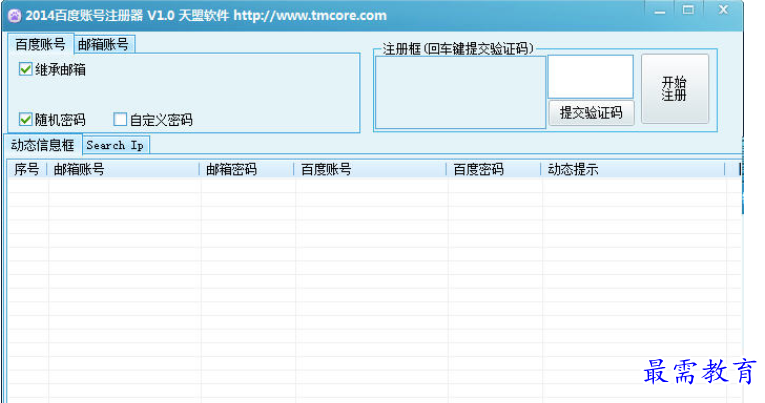Close the registration tool window
This screenshot has width=765, height=403.
click(x=723, y=10)
